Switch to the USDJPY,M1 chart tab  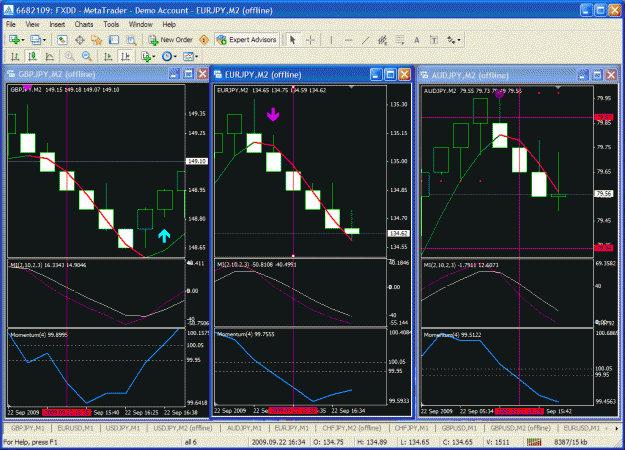click(x=123, y=428)
